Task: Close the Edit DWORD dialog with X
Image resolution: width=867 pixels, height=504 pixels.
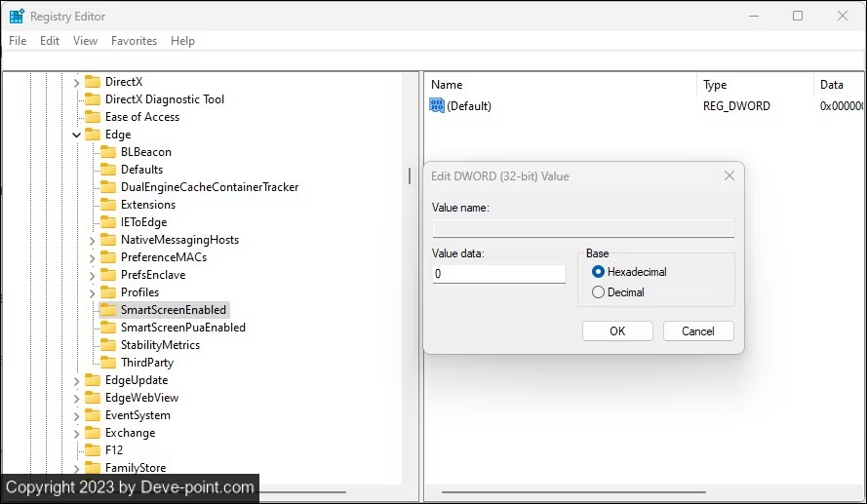Action: 729,175
